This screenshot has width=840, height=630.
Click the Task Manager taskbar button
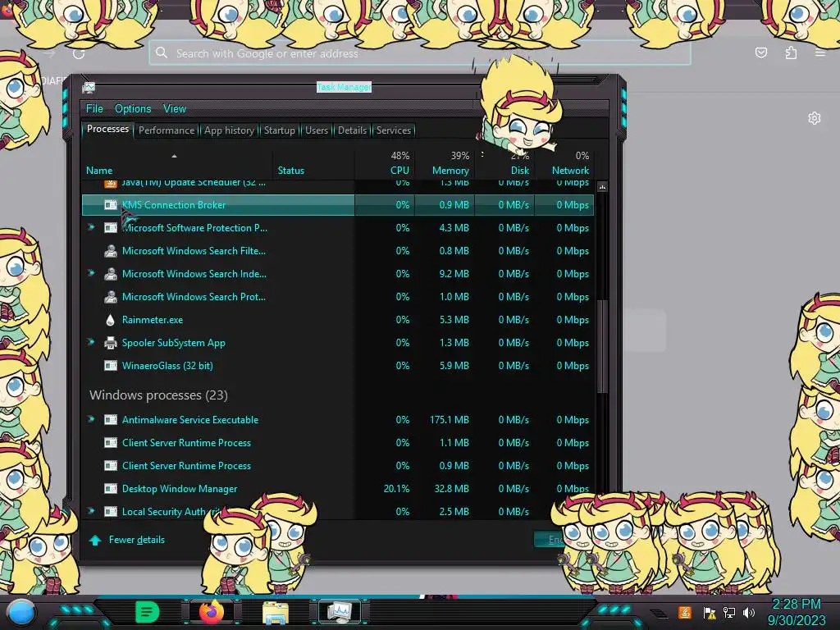pyautogui.click(x=340, y=612)
